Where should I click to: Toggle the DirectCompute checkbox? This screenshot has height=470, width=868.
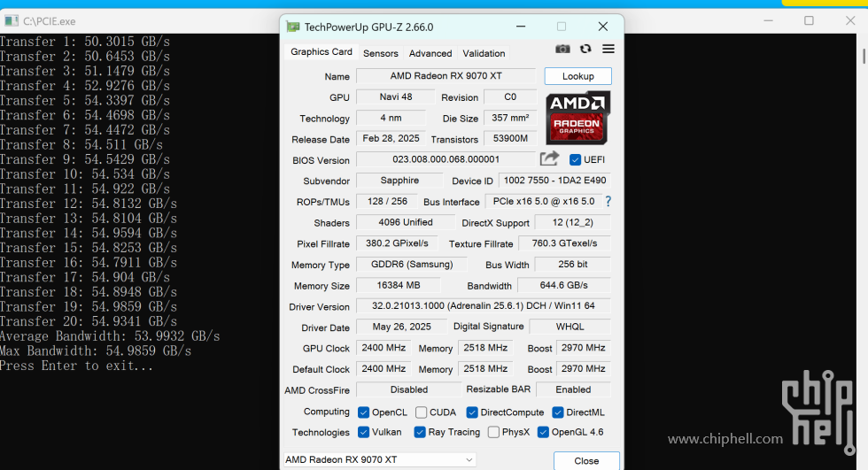coord(472,412)
